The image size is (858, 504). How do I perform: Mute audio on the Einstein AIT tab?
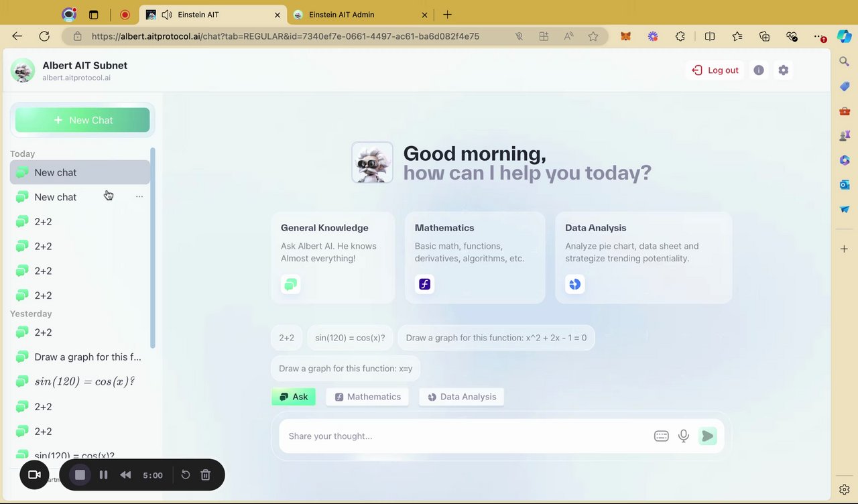tap(167, 15)
